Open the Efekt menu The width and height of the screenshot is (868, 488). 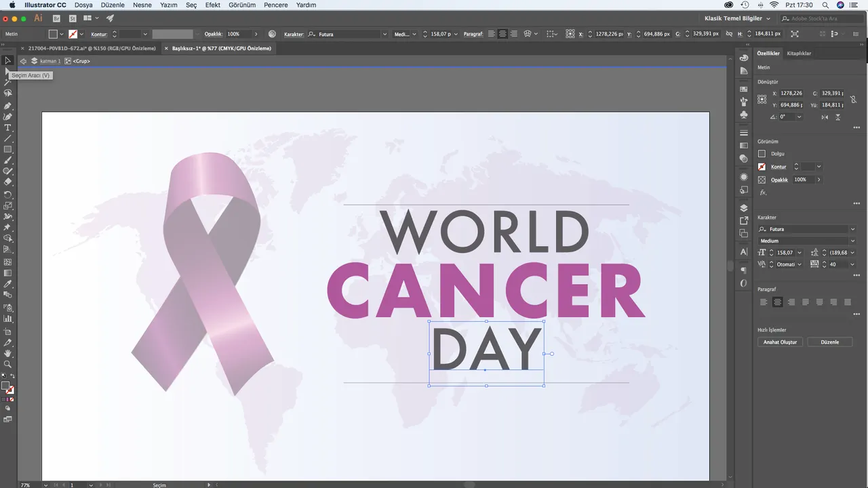click(x=213, y=5)
